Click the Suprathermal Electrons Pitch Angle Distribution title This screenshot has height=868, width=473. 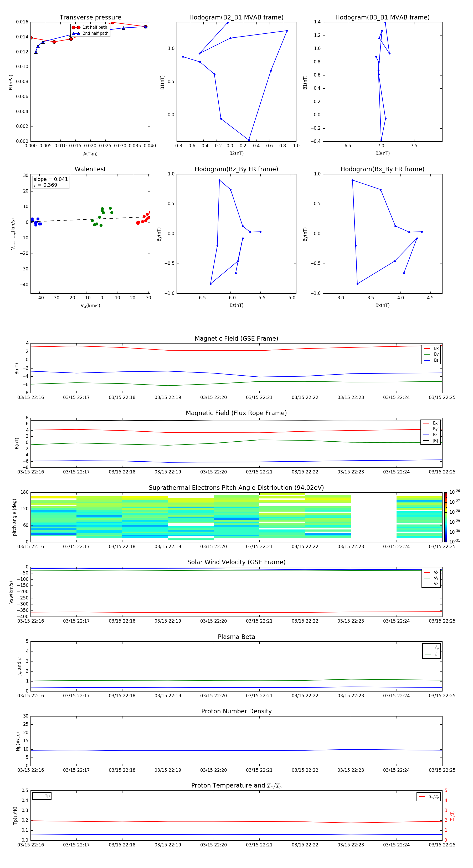click(x=236, y=488)
